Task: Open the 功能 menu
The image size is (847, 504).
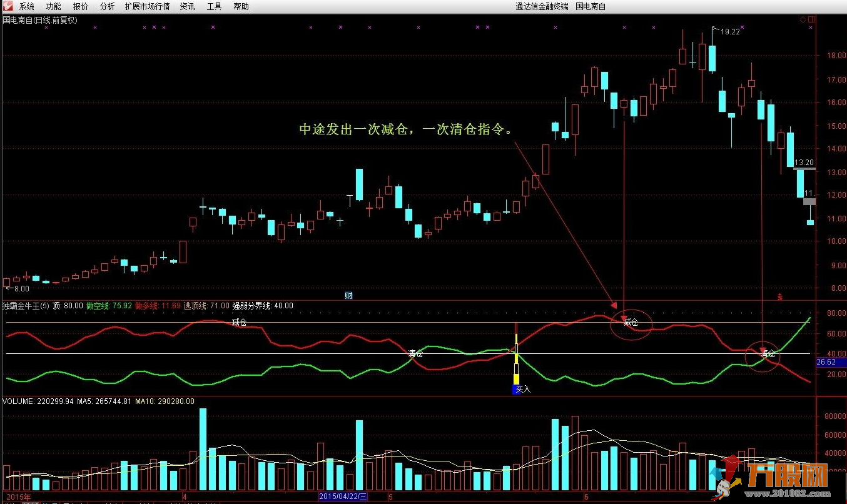Action: pyautogui.click(x=53, y=7)
